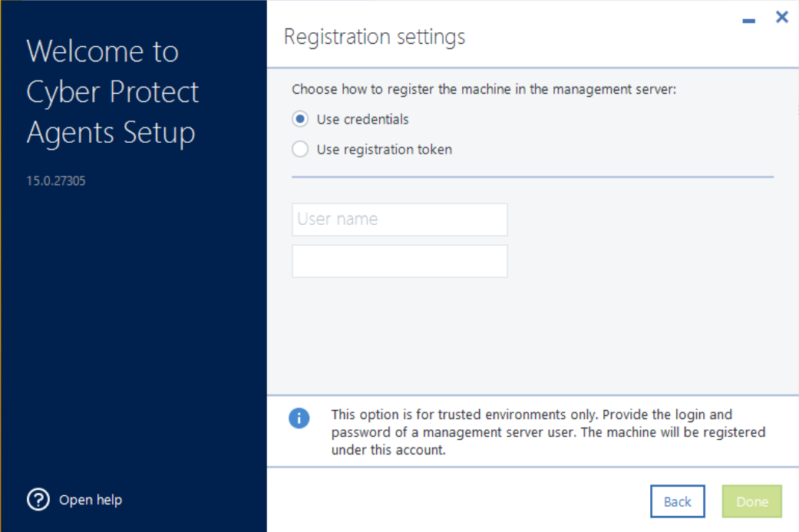
Task: Click the Choose how to register instruction text
Action: coord(484,89)
